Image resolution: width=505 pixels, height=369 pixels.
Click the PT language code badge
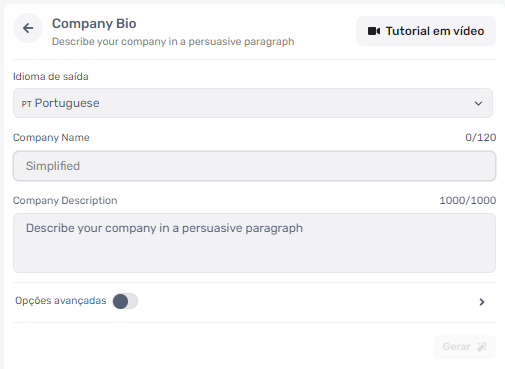(x=27, y=104)
